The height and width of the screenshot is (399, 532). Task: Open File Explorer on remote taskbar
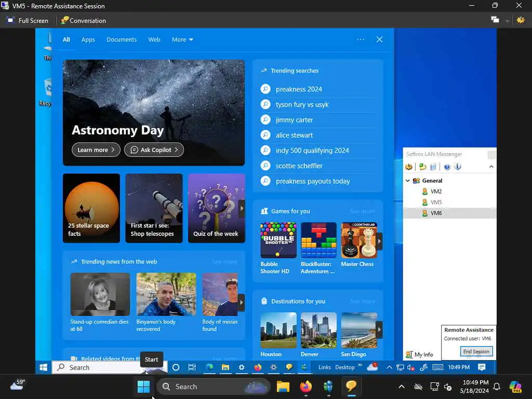coord(225,367)
